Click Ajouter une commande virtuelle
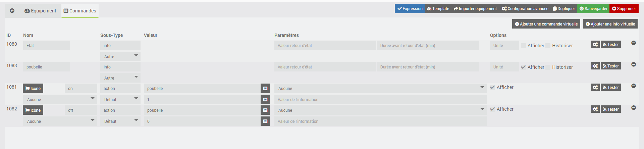Image resolution: width=644 pixels, height=149 pixels. click(x=546, y=24)
